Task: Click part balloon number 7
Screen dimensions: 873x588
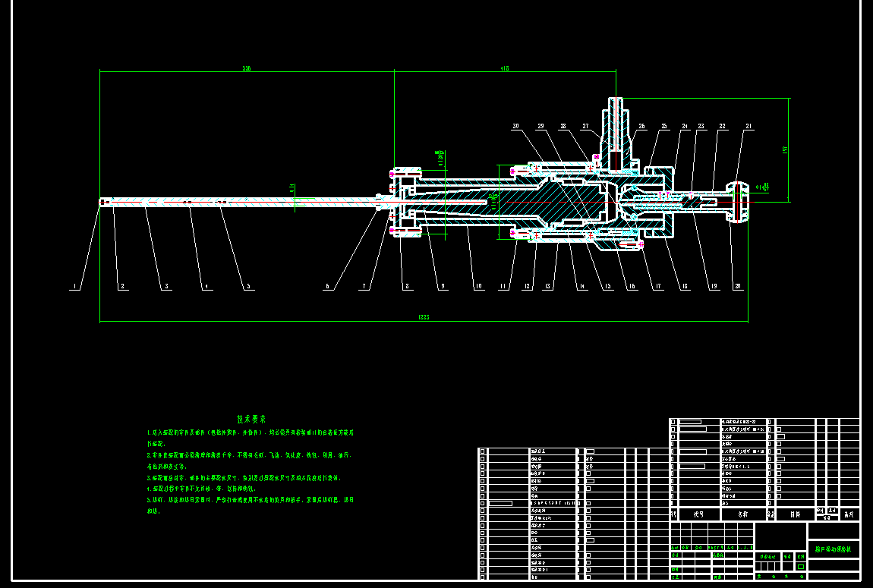Action: (x=364, y=287)
